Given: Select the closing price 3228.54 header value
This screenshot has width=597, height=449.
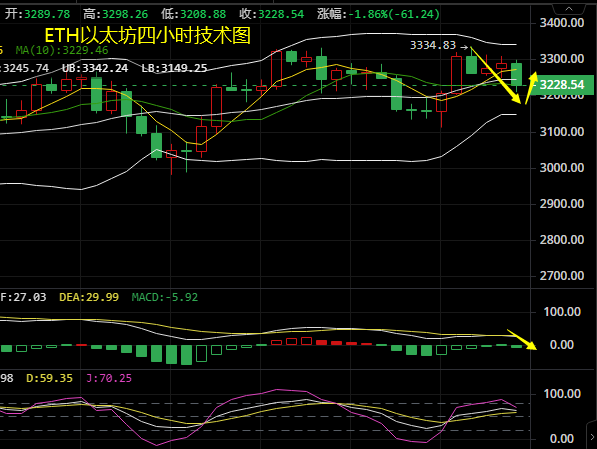Looking at the screenshot, I should pos(281,14).
